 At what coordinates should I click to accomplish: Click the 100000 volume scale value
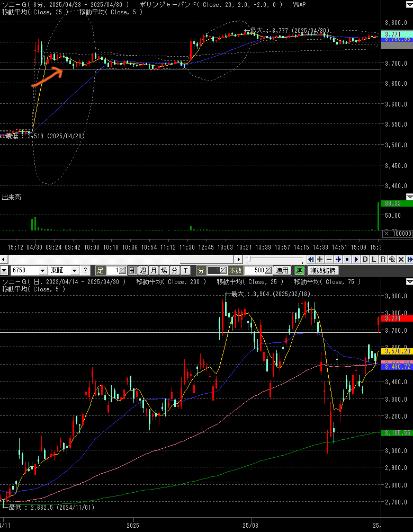pos(402,234)
